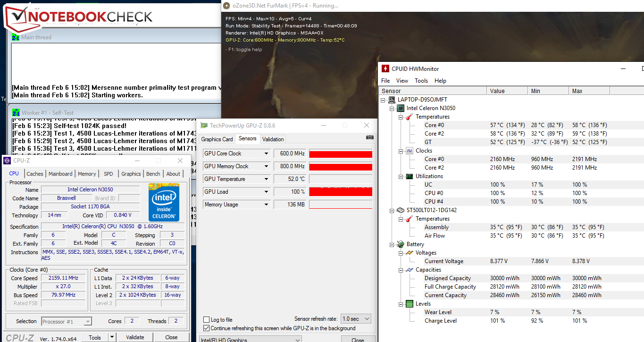Click the hard drive Temperatures thermometer icon
This screenshot has width=644, height=342.
(409, 219)
